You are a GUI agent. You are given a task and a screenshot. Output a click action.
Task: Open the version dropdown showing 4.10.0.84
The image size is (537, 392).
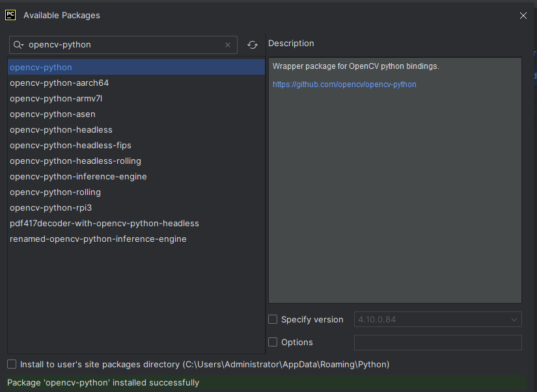pos(437,319)
